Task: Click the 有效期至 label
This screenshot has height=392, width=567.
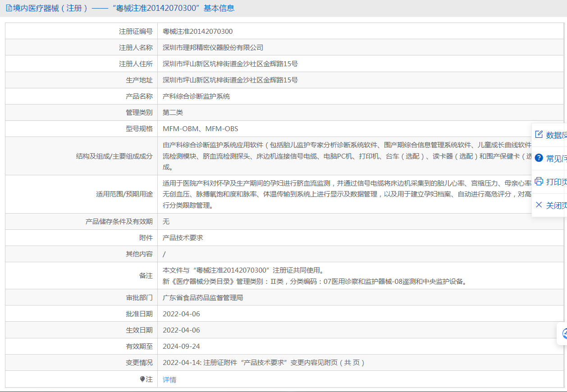Action: coord(139,346)
